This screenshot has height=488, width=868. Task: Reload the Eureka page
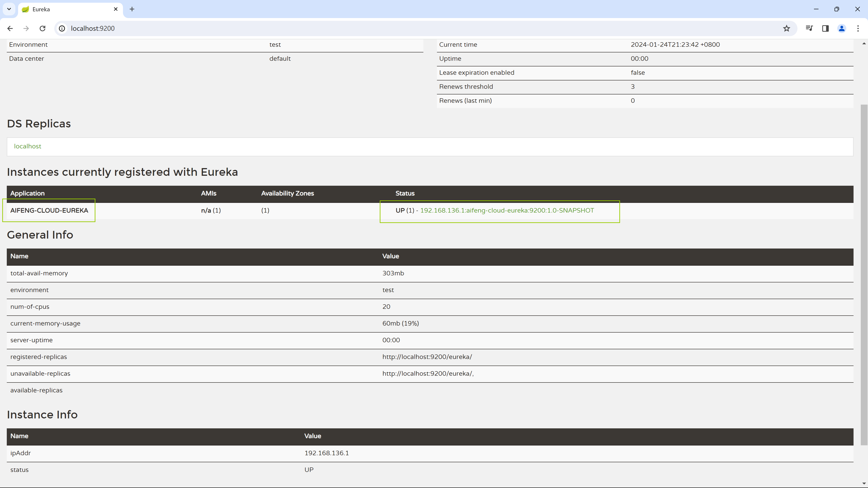tap(42, 29)
